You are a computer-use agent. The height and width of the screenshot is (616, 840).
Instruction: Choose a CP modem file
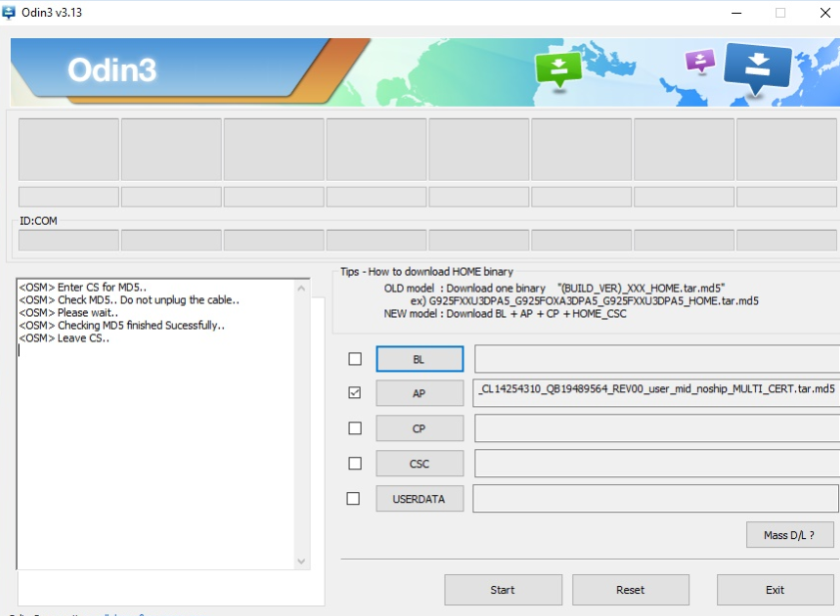420,428
